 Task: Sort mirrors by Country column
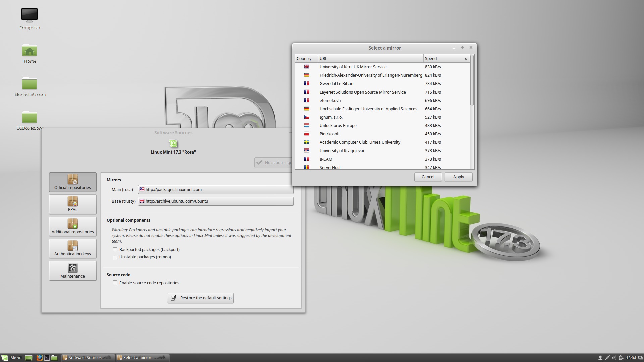(307, 59)
